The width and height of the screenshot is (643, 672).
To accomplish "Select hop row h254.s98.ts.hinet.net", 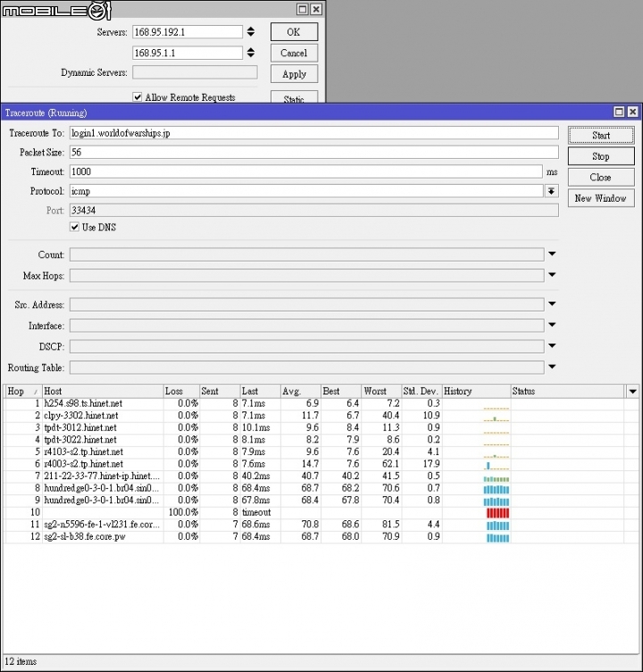I will [321, 403].
